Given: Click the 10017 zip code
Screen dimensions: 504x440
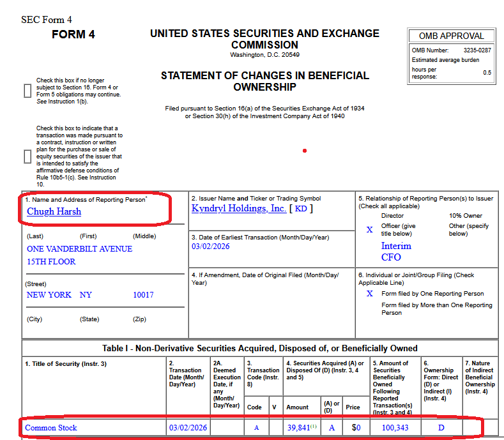Looking at the screenshot, I should tap(143, 295).
